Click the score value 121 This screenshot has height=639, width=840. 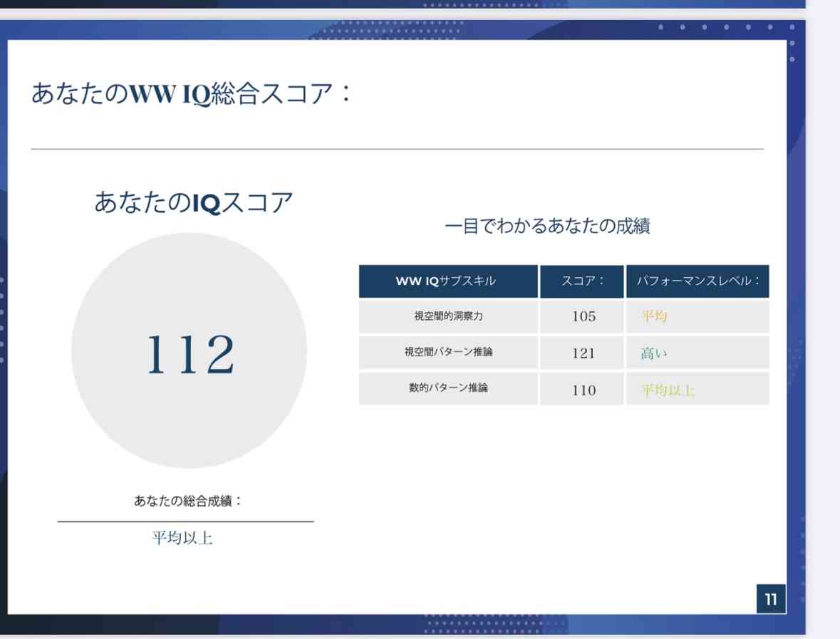coord(584,353)
